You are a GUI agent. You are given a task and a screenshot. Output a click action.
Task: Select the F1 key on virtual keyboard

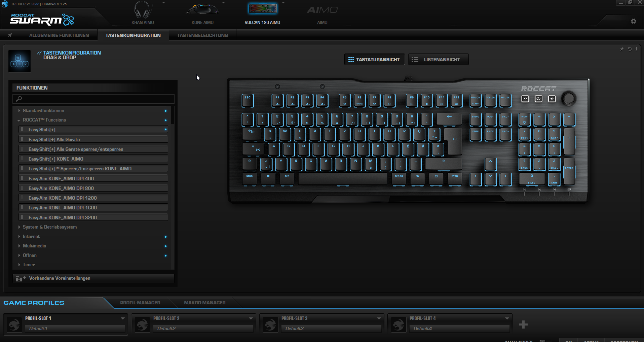click(x=277, y=100)
